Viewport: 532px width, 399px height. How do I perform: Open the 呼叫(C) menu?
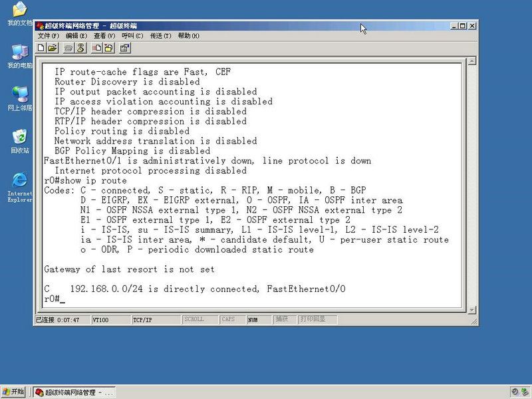(x=132, y=36)
